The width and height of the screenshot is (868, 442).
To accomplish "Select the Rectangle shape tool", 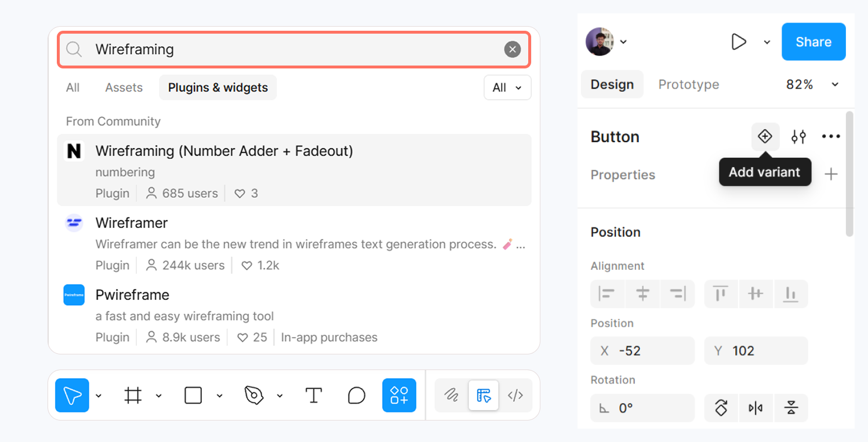I will click(x=193, y=396).
